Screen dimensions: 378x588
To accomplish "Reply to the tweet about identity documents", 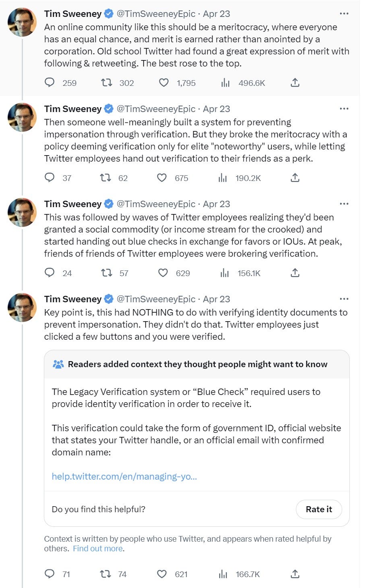I will pos(50,574).
